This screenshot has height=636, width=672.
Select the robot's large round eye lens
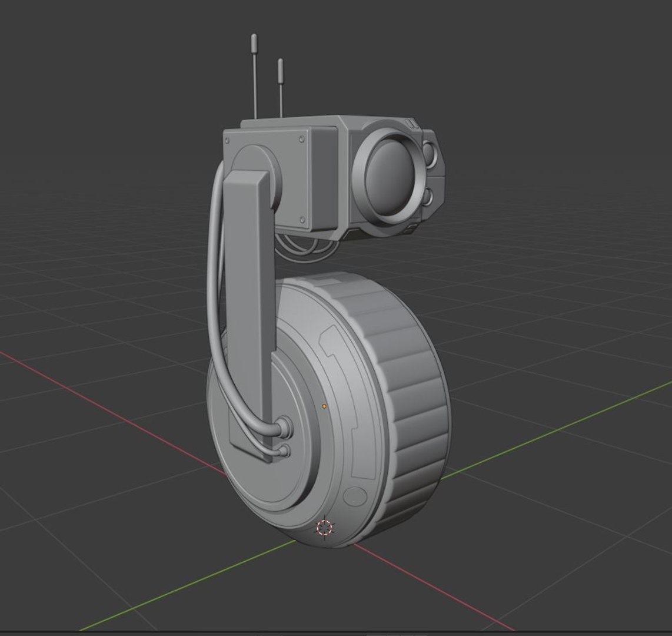[390, 176]
